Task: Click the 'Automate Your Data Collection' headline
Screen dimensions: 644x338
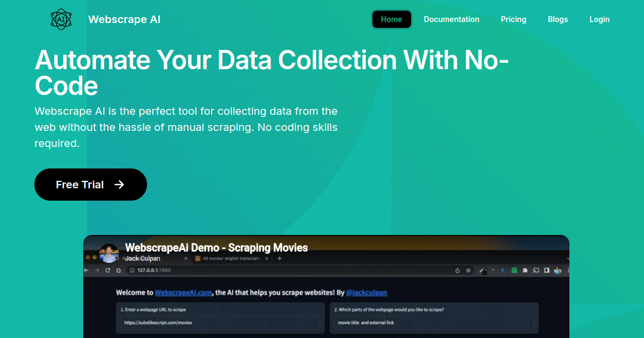Action: point(272,72)
